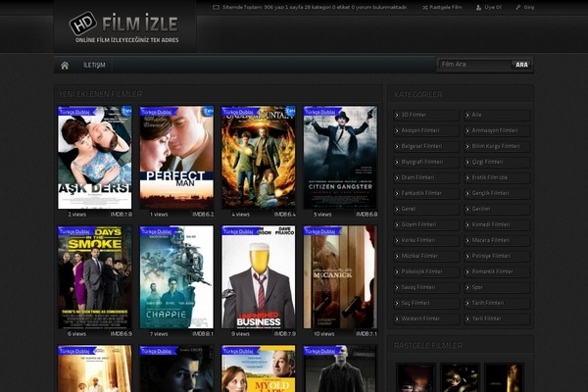Select the Animasyon Filmleri category
This screenshot has height=392, width=588.
coord(497,130)
